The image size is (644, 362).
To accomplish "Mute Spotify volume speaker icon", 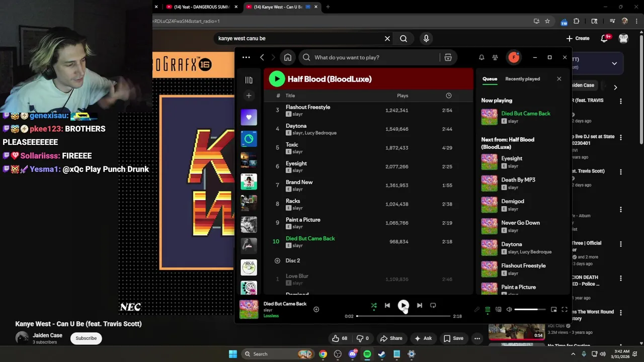I will 509,310.
